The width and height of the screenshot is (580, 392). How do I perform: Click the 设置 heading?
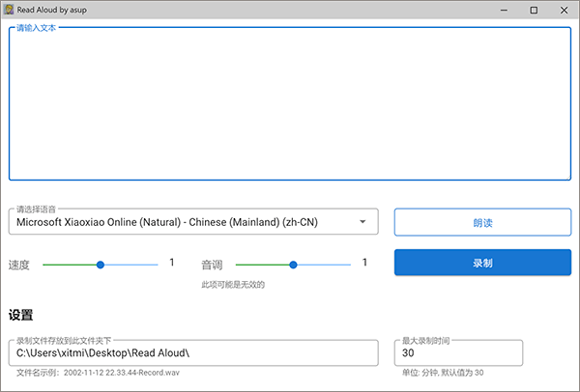[x=20, y=315]
